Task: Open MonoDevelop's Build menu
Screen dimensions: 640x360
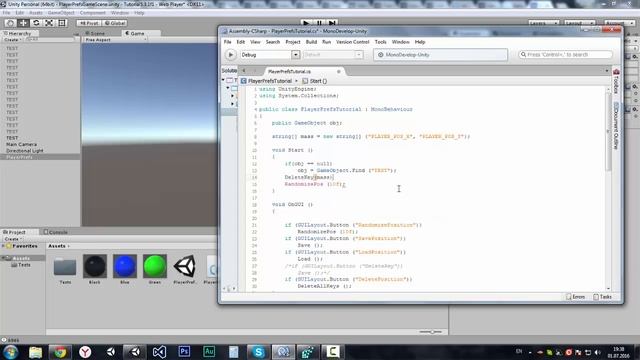Action: (311, 42)
